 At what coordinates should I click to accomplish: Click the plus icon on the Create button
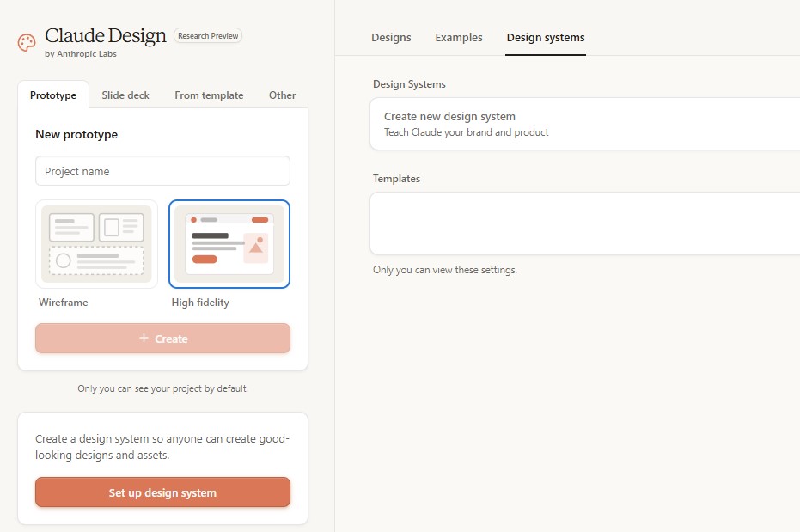[x=144, y=338]
